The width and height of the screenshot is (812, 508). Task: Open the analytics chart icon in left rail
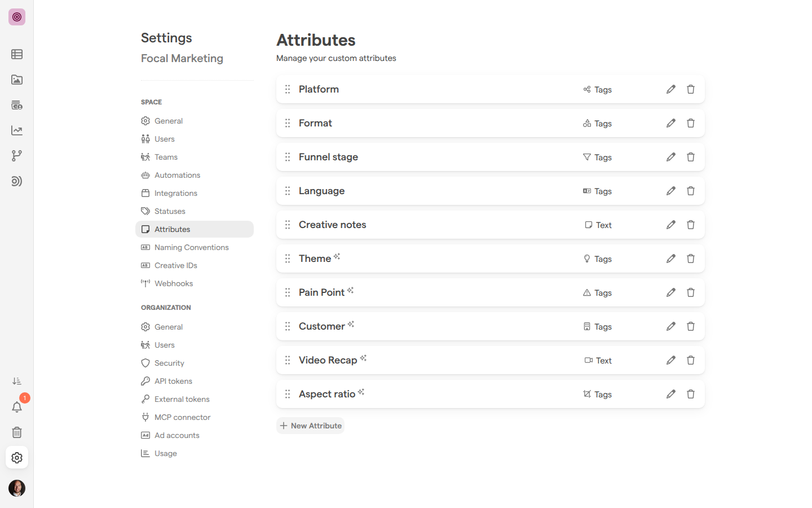coord(17,130)
